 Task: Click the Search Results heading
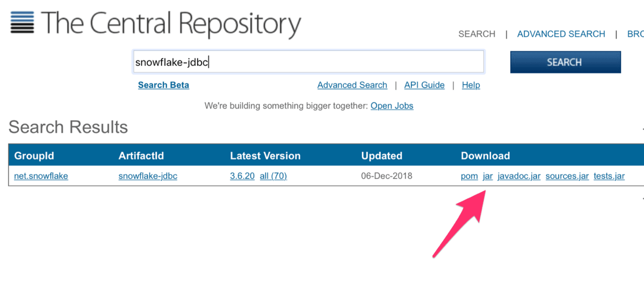point(68,127)
